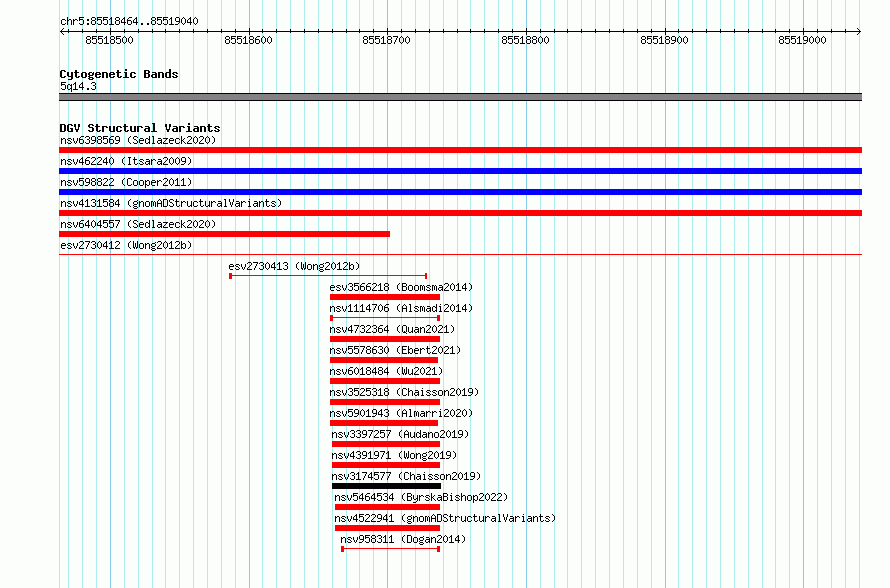Click red bar under esv3566218 Boomsma2014
This screenshot has height=588, width=890.
click(385, 297)
